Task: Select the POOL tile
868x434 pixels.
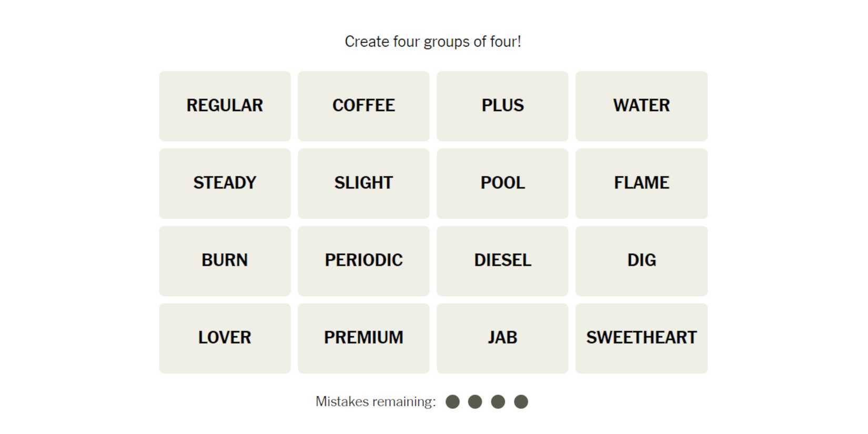Action: pyautogui.click(x=502, y=183)
